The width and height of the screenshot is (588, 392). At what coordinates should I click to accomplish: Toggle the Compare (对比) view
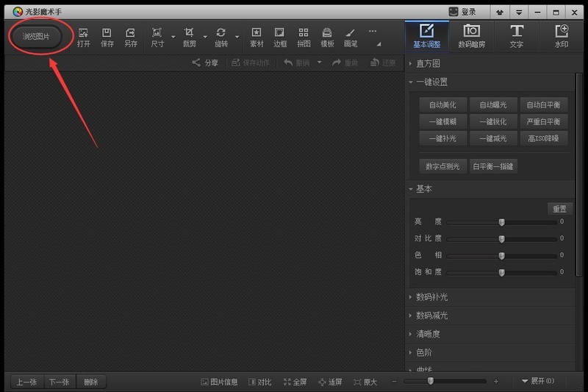[259, 382]
